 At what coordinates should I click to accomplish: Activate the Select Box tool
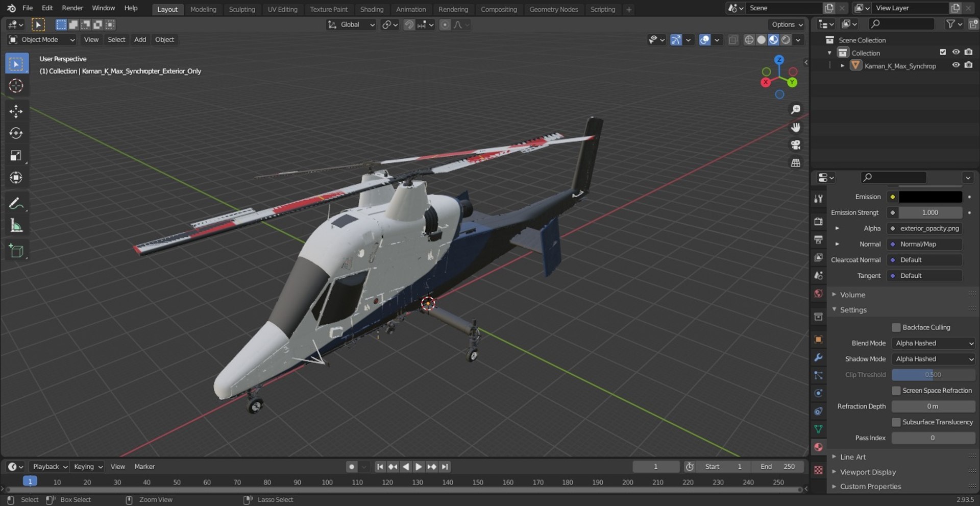(x=16, y=64)
